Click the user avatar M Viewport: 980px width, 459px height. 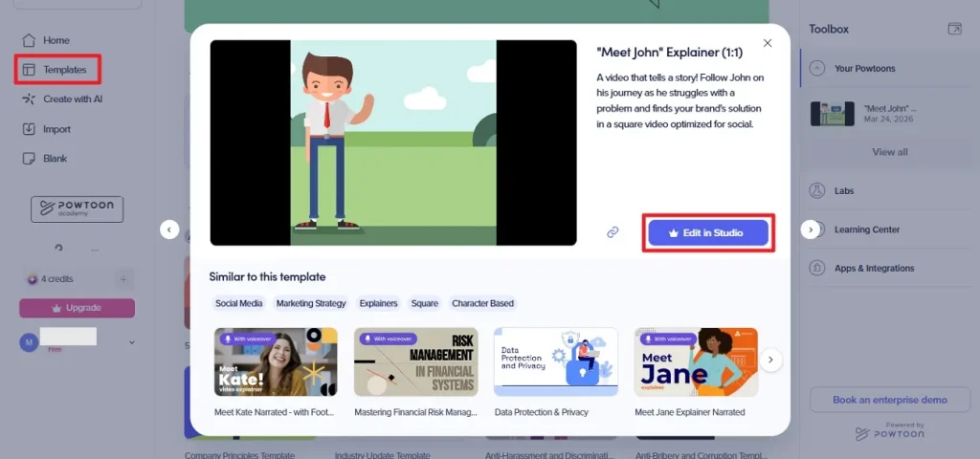29,342
